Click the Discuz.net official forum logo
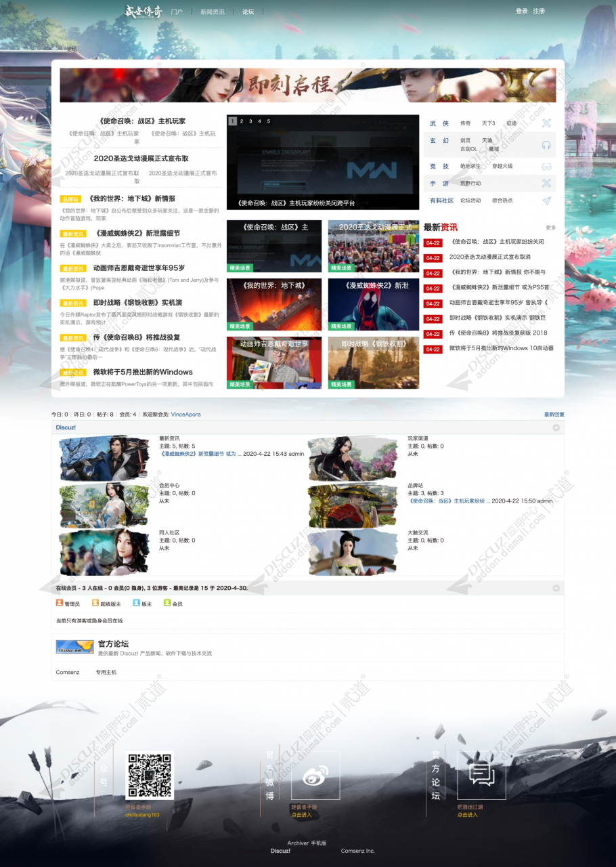Screen dimensions: 616x867 click(74, 647)
